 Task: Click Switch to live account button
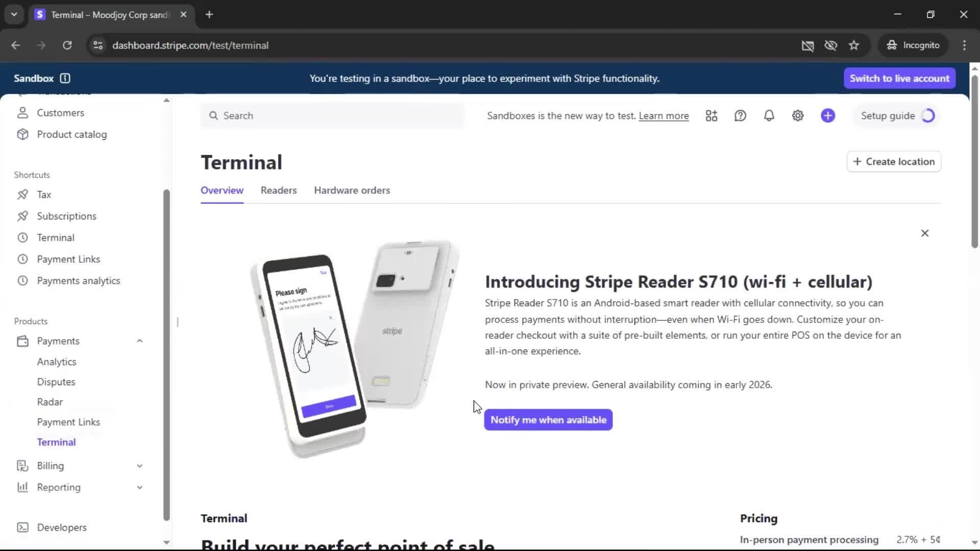[x=899, y=78]
